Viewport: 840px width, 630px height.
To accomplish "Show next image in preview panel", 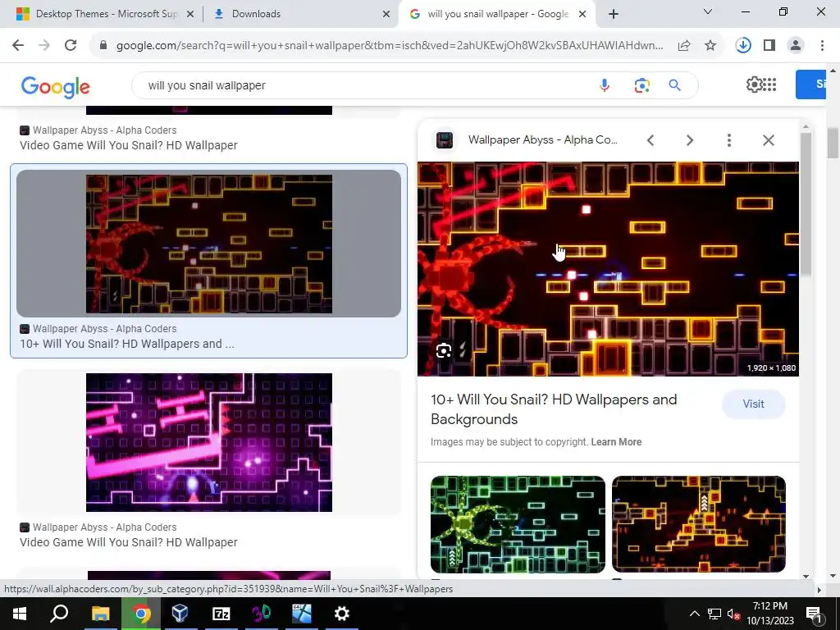I will (x=689, y=140).
